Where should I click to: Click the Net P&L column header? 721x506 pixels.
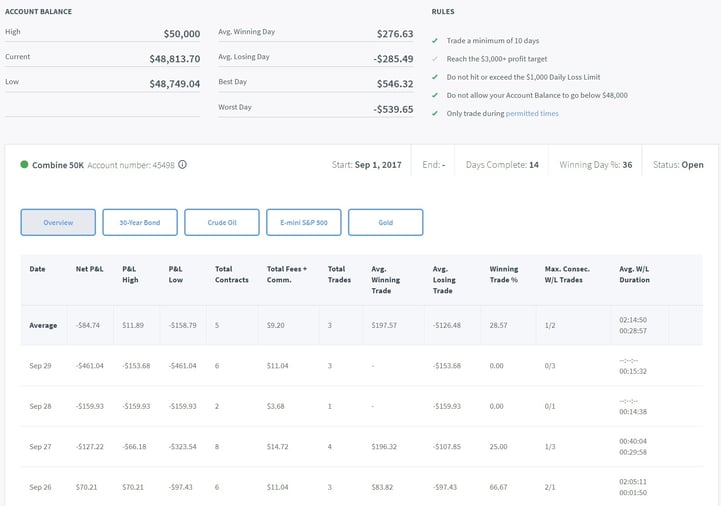(x=90, y=269)
